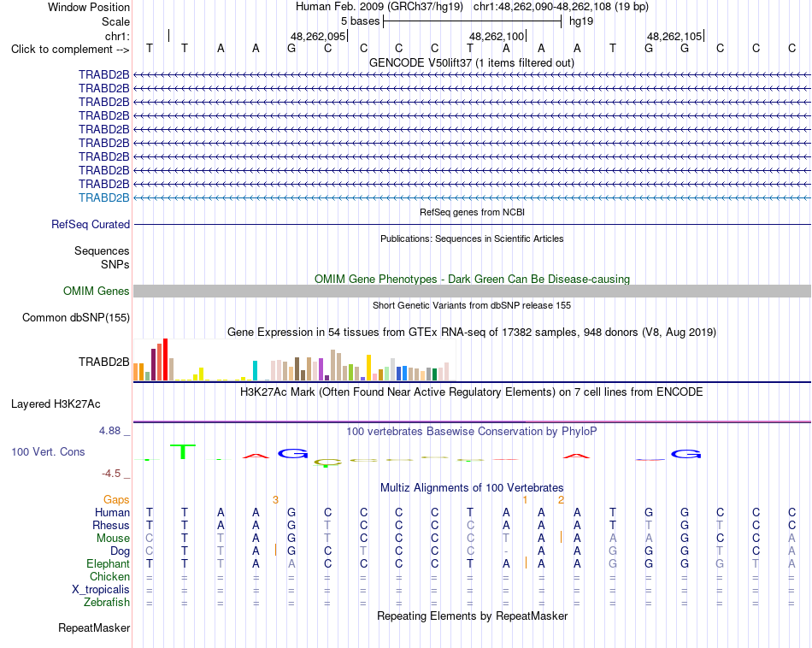Click the cyan bar in GTEx expression chart
Image resolution: width=812 pixels, height=648 pixels.
pos(255,371)
